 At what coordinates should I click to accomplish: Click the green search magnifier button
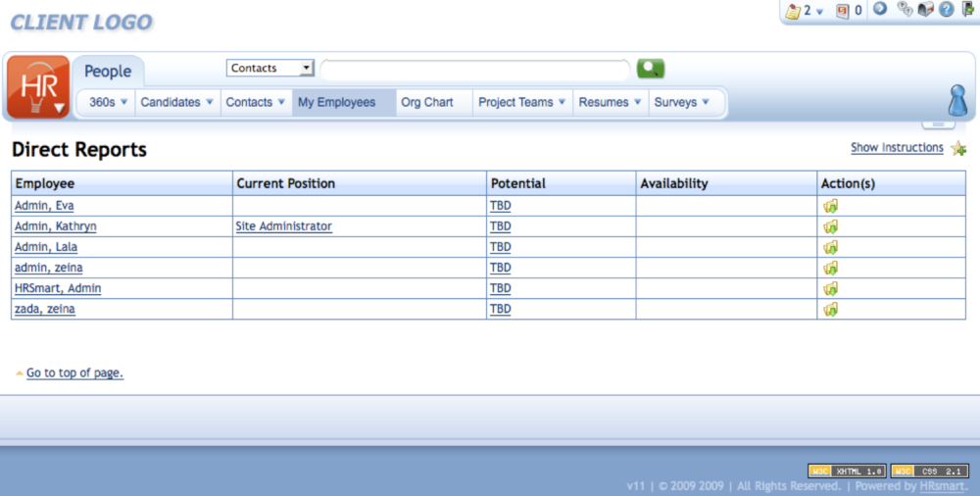pos(651,69)
